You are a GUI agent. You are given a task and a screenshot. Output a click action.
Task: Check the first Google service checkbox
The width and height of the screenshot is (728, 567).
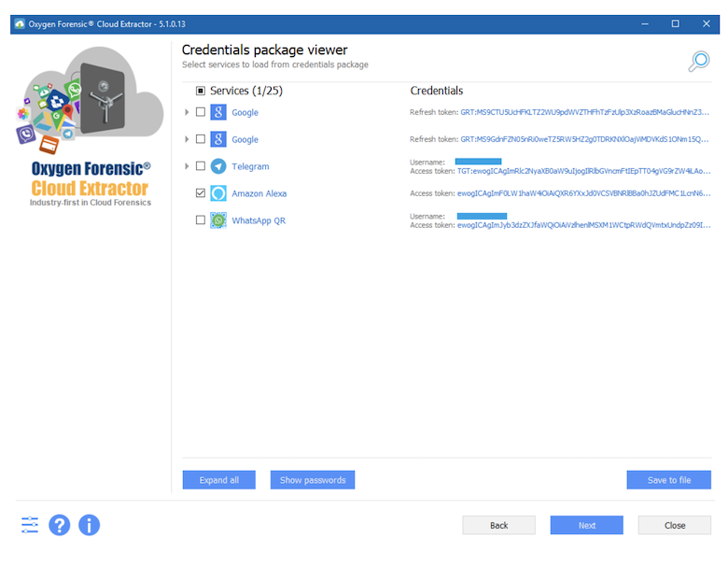click(200, 112)
